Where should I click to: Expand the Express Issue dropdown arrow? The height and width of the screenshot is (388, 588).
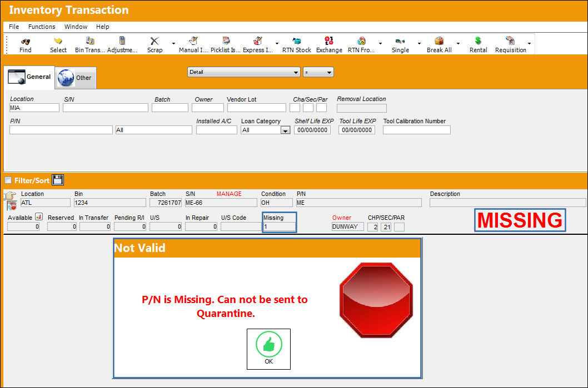pyautogui.click(x=277, y=43)
